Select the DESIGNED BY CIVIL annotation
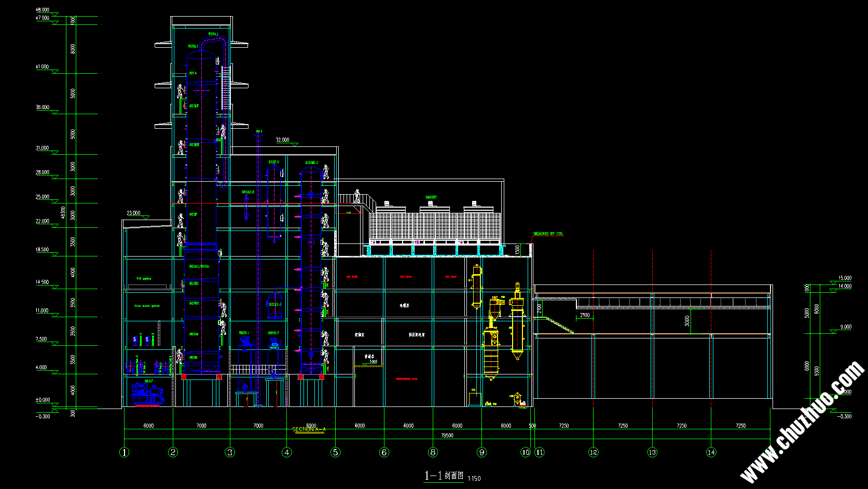Screen dimensions: 868x489 coord(548,234)
